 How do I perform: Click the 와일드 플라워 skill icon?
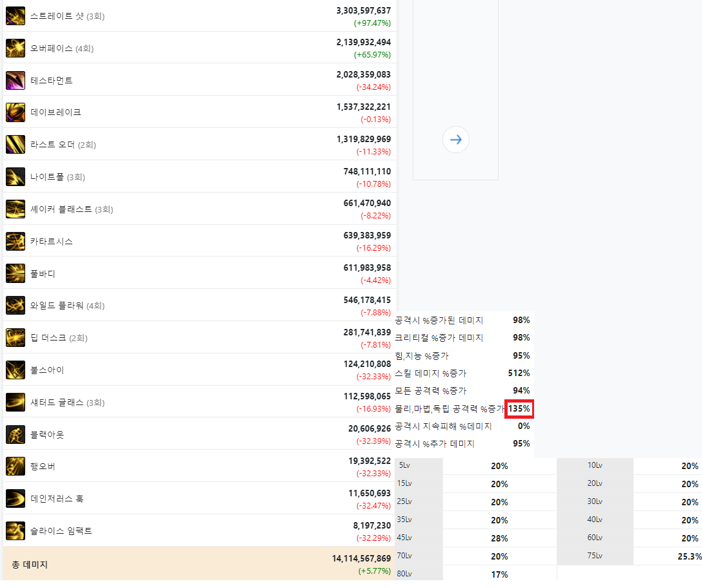tap(15, 306)
